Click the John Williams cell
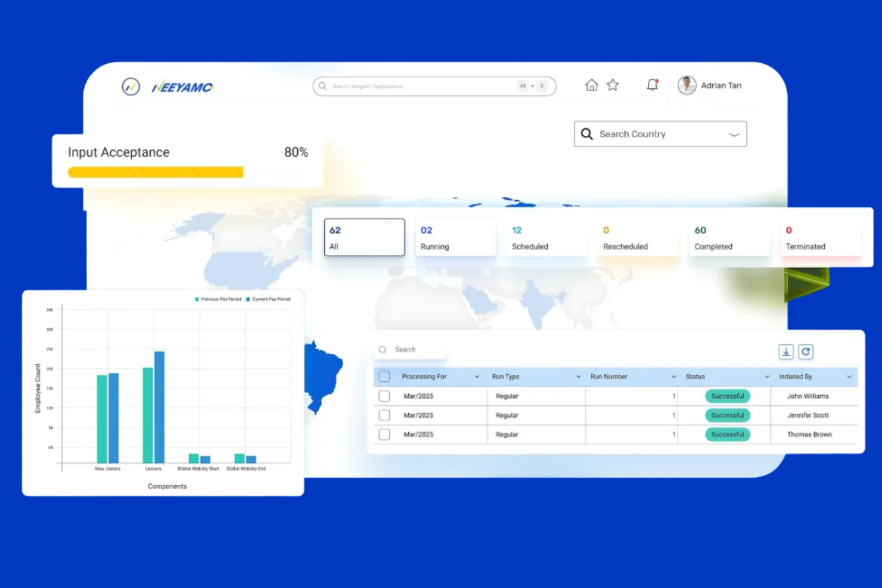This screenshot has width=882, height=588. [x=808, y=396]
